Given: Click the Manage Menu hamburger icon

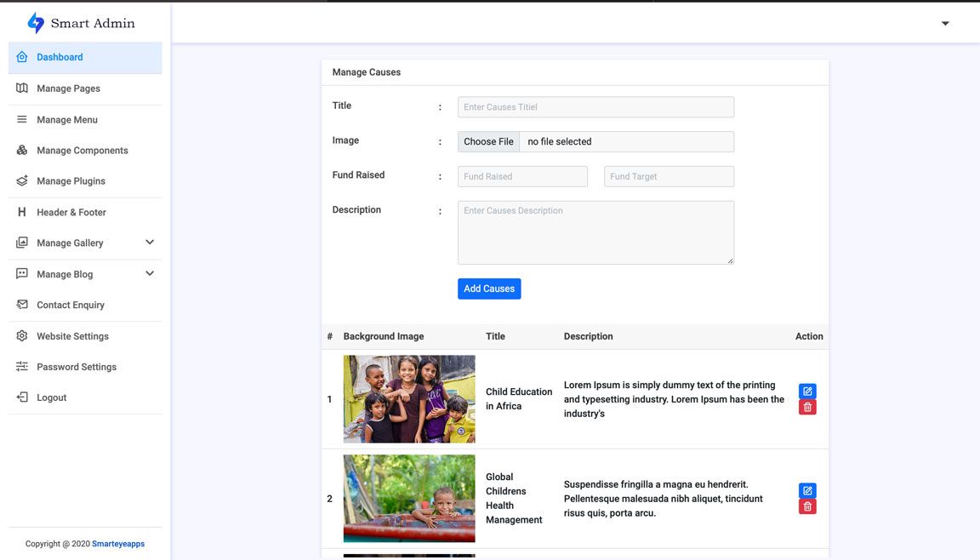Looking at the screenshot, I should (x=22, y=119).
